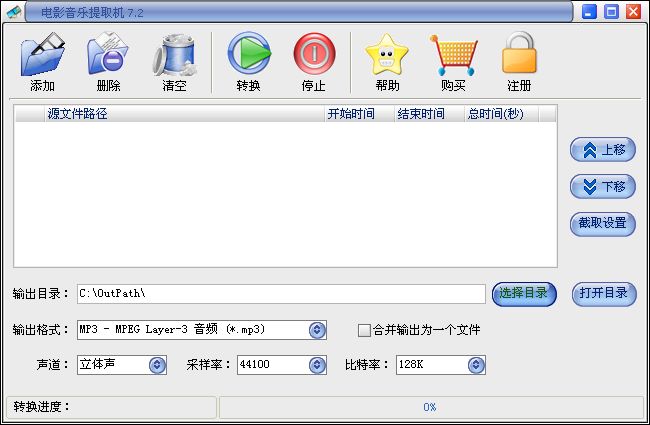Open Help (帮助) via the star icon

387,55
